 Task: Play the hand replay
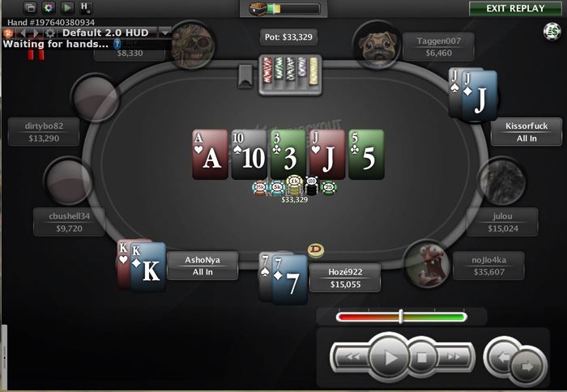click(x=390, y=357)
